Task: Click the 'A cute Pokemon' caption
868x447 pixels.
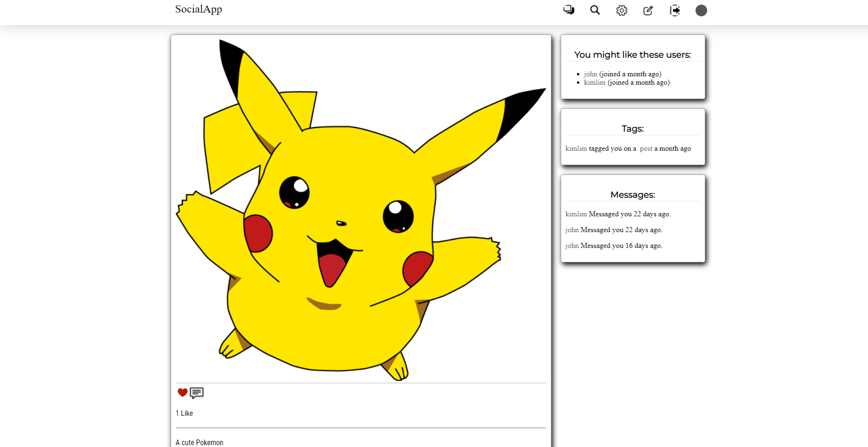Action: [x=199, y=442]
